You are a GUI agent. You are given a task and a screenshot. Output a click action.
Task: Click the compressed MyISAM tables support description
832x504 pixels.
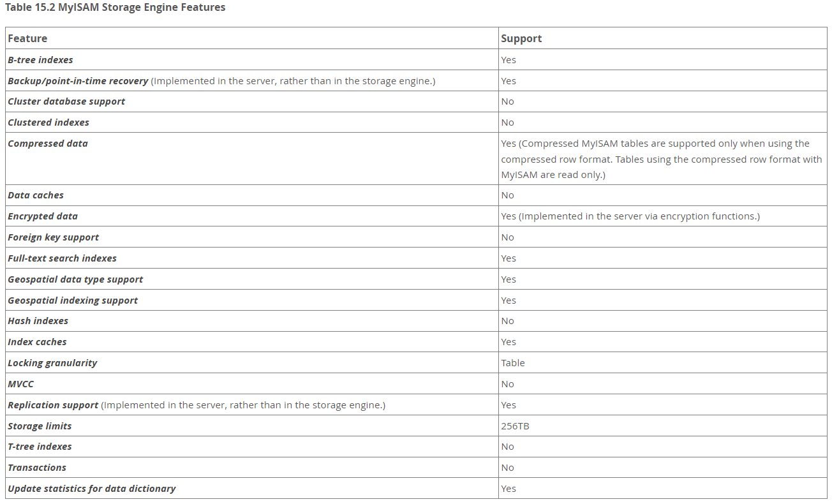click(661, 159)
